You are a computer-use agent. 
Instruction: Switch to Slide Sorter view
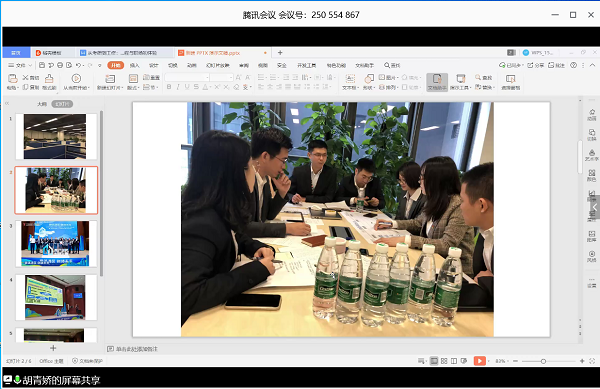444,361
